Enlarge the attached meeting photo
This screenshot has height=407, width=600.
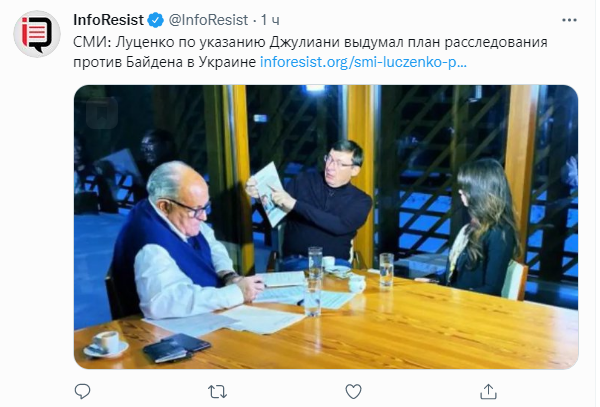tap(326, 227)
